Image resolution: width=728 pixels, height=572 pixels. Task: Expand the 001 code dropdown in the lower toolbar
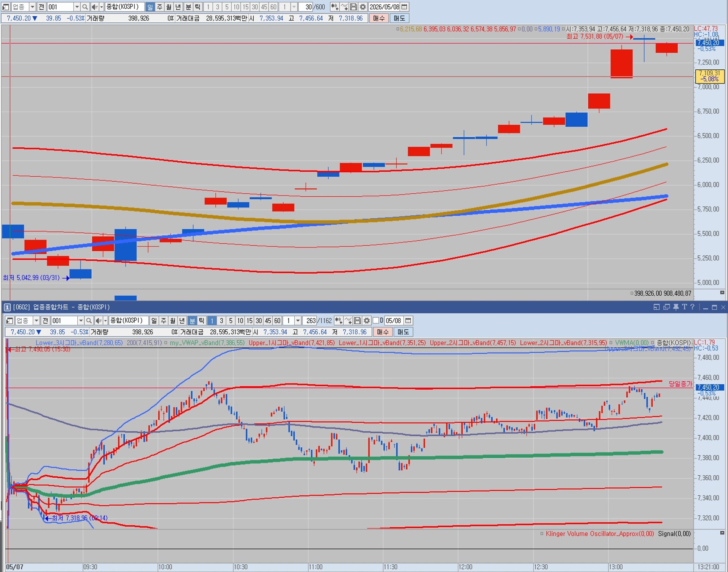point(80,321)
